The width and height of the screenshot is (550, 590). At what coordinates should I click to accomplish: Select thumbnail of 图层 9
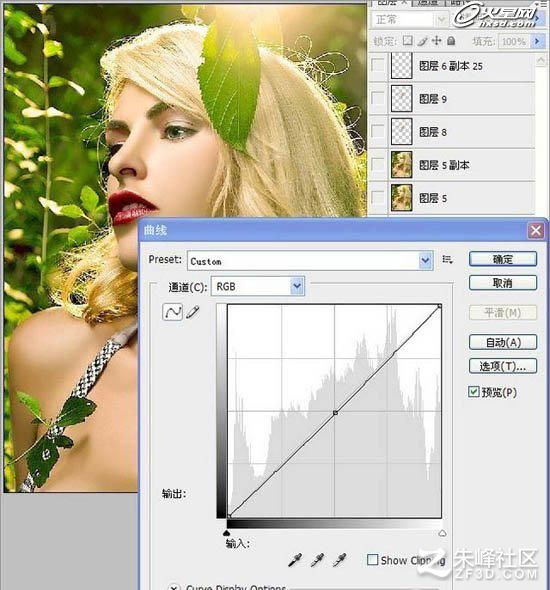tap(401, 99)
